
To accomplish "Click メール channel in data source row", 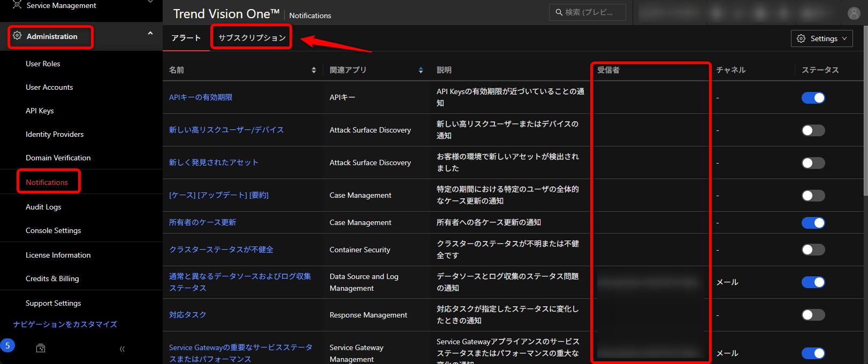I will (x=727, y=282).
